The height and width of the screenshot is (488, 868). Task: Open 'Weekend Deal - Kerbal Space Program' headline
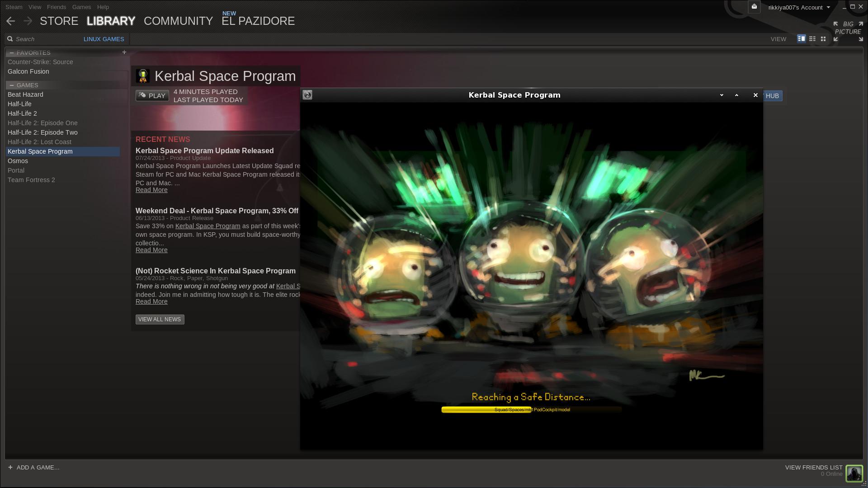[217, 211]
